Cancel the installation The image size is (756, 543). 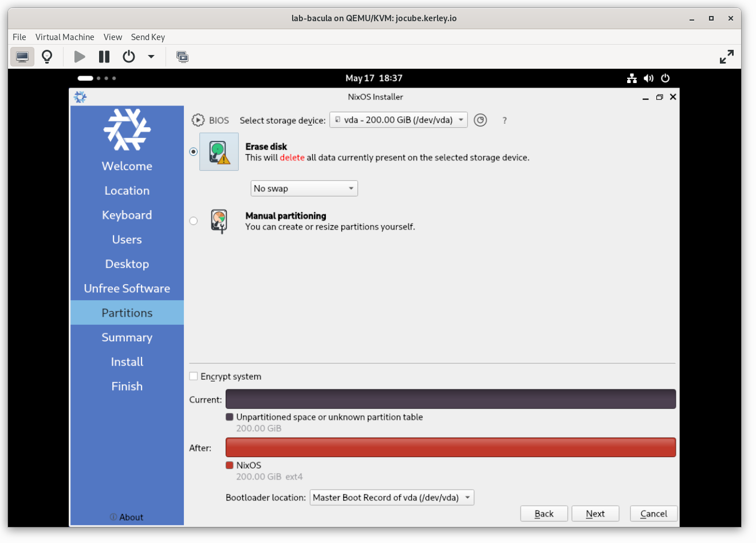[x=653, y=514]
